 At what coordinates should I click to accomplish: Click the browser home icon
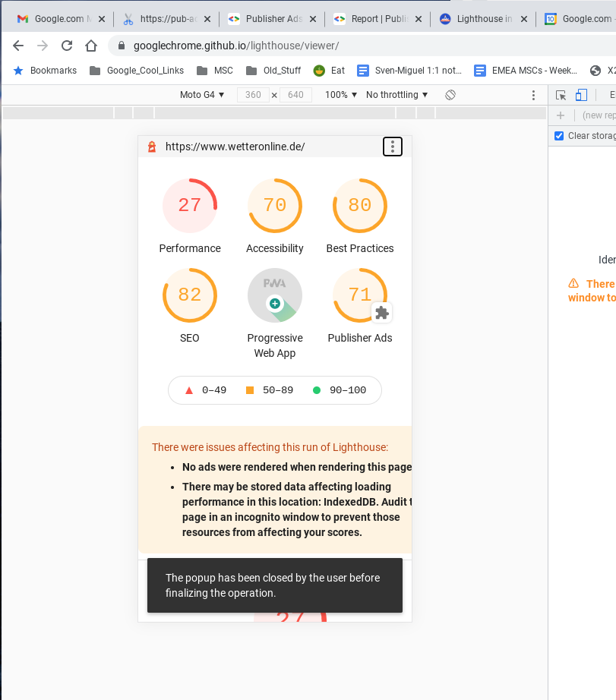click(90, 46)
